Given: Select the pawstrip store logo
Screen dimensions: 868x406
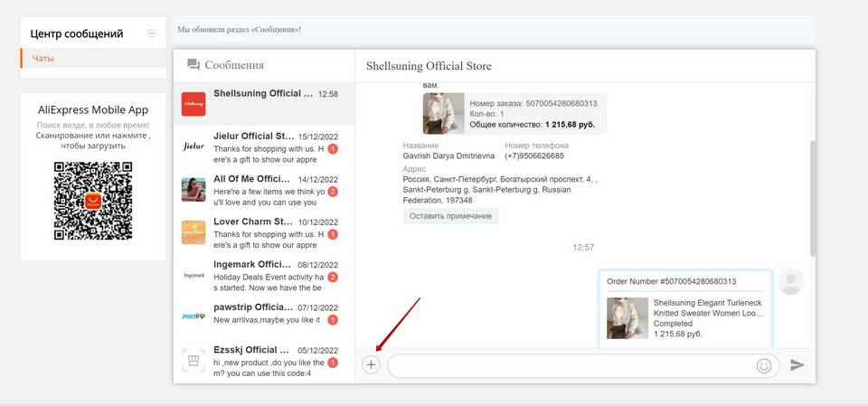Looking at the screenshot, I should coord(193,316).
